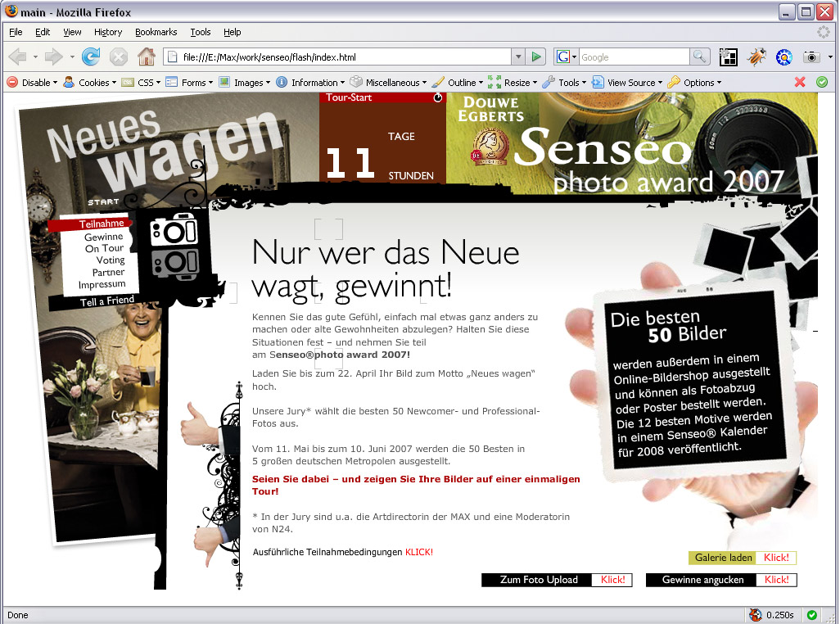
Task: Open the search engine selector dropdown
Action: pyautogui.click(x=564, y=57)
